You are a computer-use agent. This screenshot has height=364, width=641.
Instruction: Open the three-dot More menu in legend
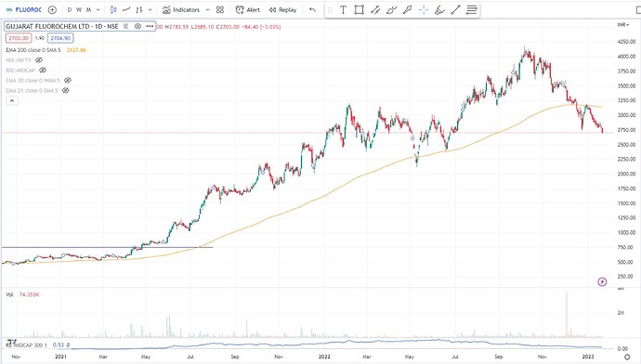150,26
